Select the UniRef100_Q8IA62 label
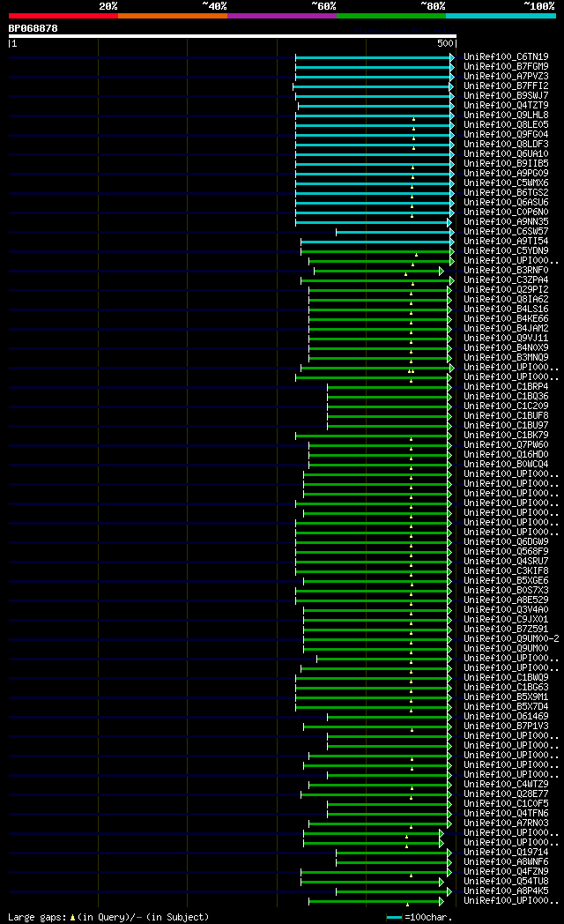Viewport: 564px width, 924px height. coord(506,300)
